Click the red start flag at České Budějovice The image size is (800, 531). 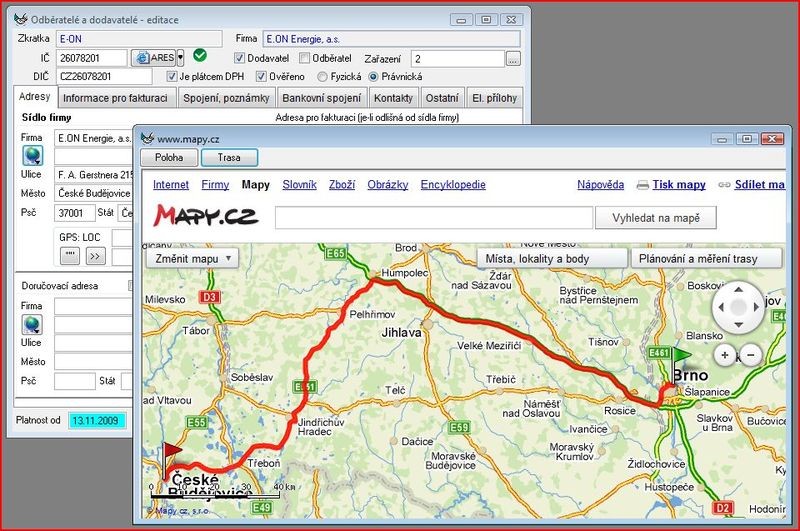coord(171,450)
